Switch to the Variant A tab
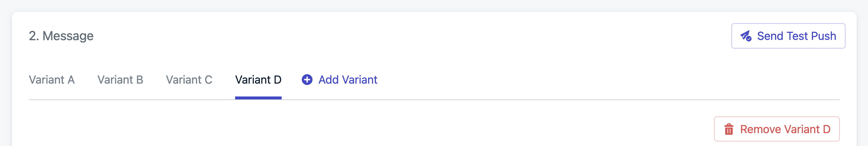 (52, 80)
